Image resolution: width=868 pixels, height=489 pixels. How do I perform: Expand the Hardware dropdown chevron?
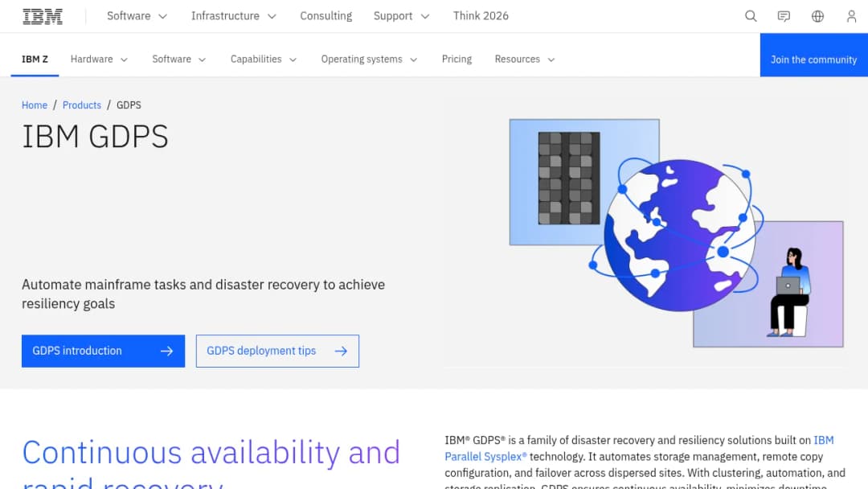coord(124,60)
